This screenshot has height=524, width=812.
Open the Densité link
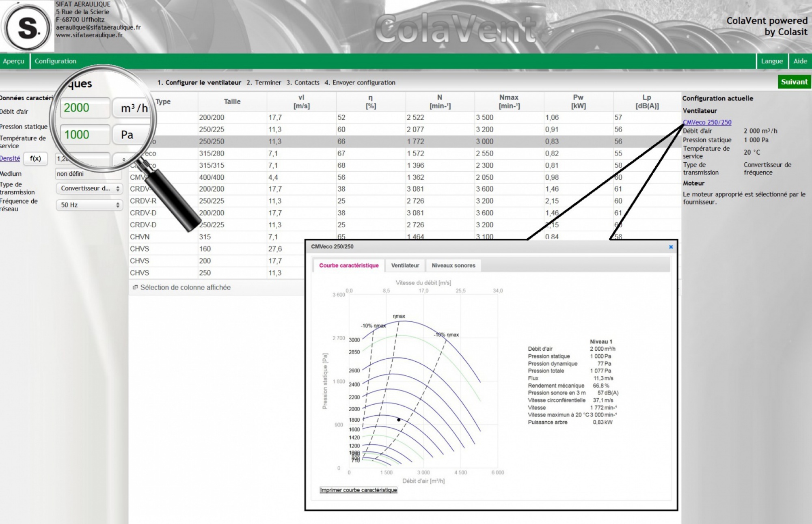click(x=10, y=158)
